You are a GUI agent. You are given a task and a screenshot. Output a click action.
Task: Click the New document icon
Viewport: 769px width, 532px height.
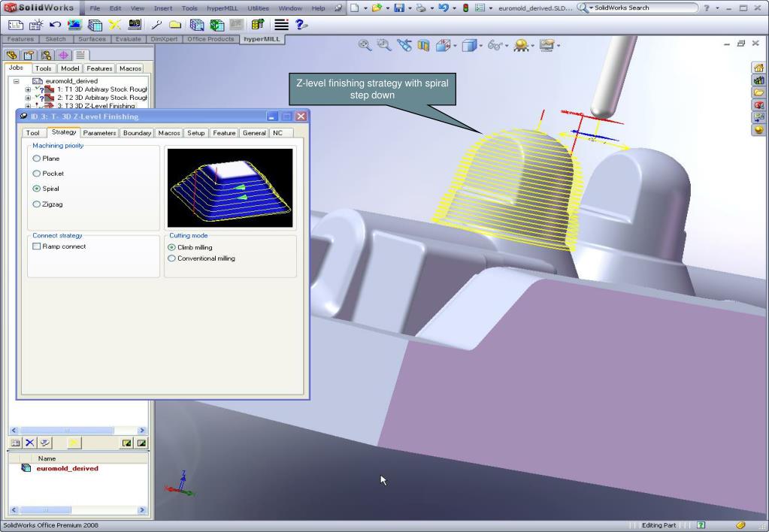click(x=355, y=8)
